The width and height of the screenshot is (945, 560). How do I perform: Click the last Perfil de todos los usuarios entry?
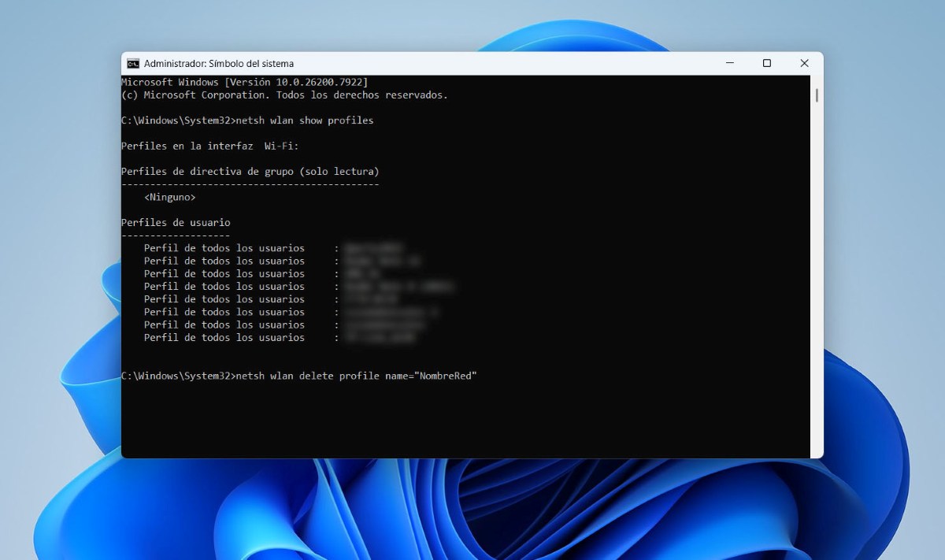[224, 337]
